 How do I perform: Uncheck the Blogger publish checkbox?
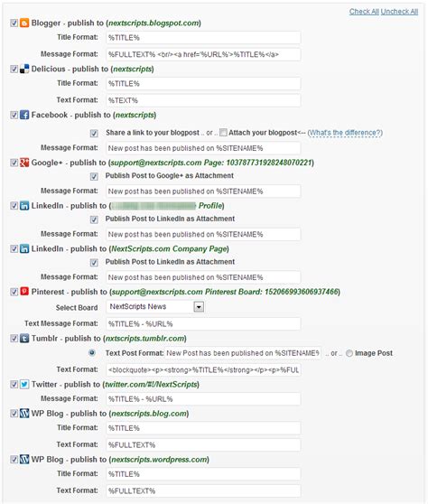(x=14, y=23)
